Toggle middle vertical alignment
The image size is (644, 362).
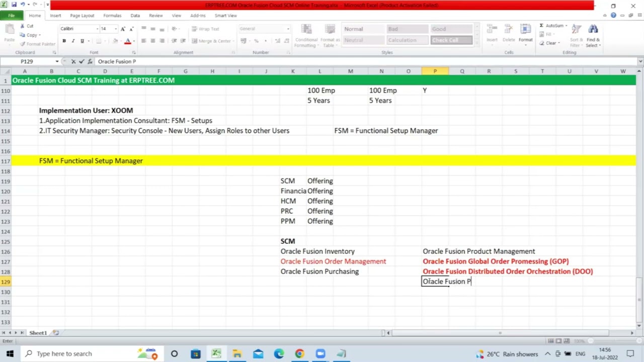click(x=152, y=29)
